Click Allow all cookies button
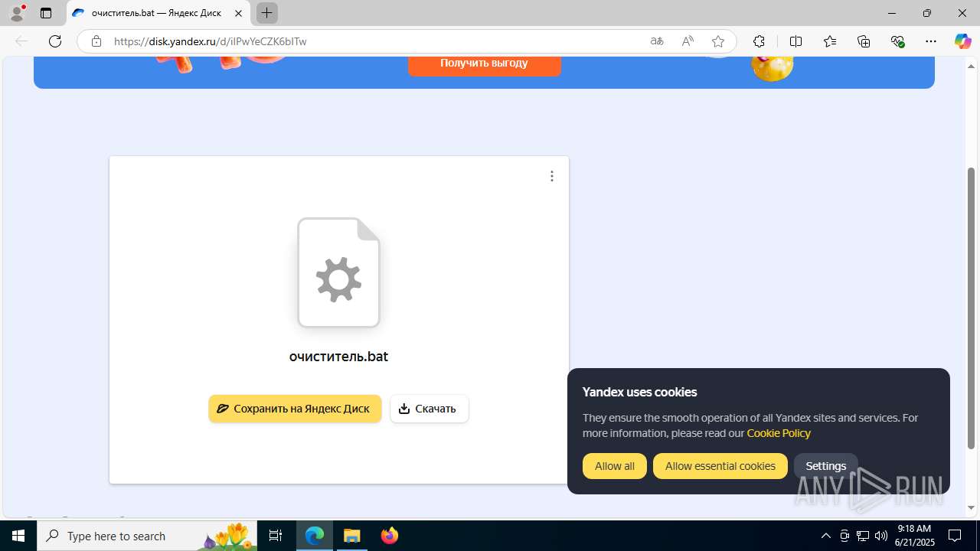 coord(615,466)
